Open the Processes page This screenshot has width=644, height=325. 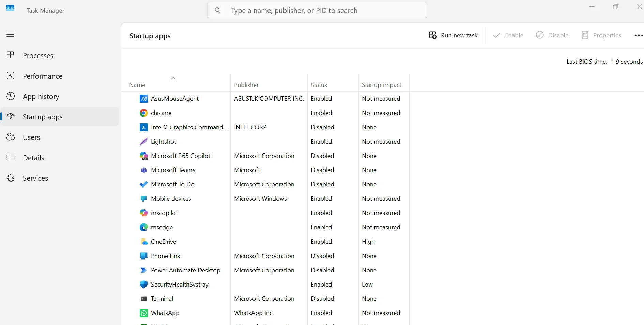[60, 55]
